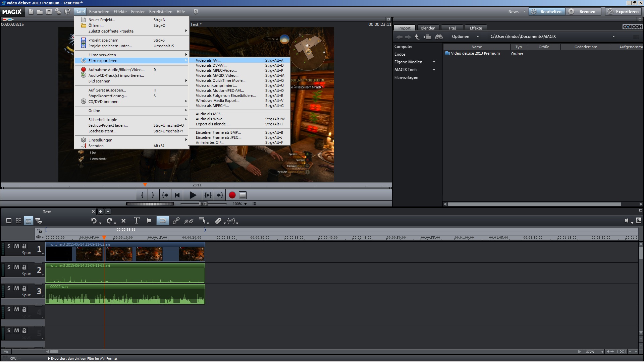This screenshot has width=644, height=362.
Task: Set range out-point with '}' button
Action: tap(153, 195)
